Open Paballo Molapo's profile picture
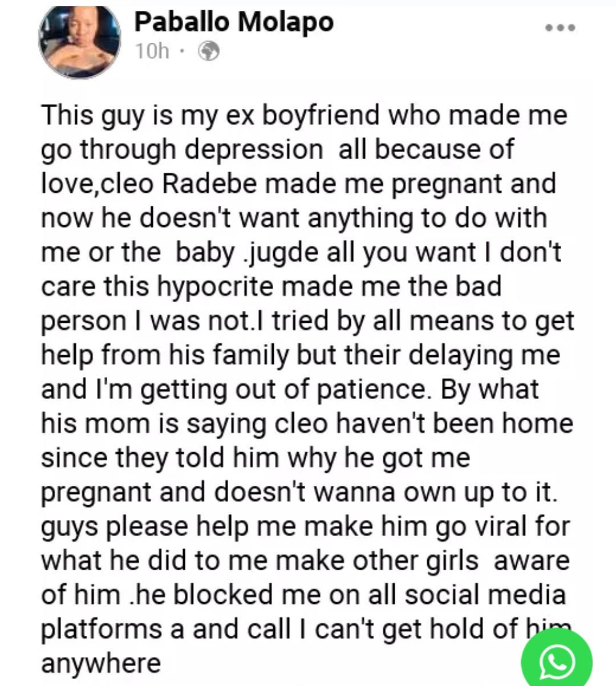616x686 pixels. [x=80, y=42]
